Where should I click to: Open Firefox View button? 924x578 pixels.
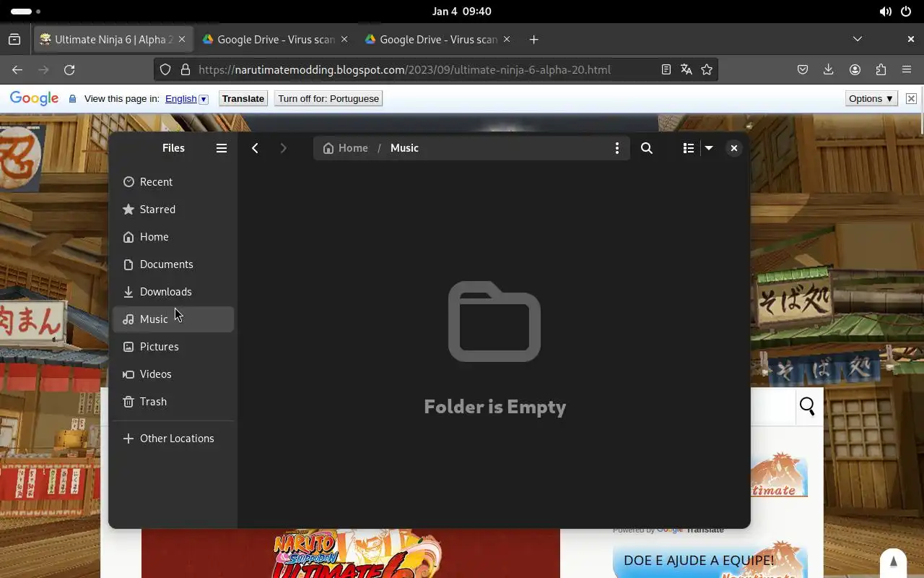coord(14,40)
